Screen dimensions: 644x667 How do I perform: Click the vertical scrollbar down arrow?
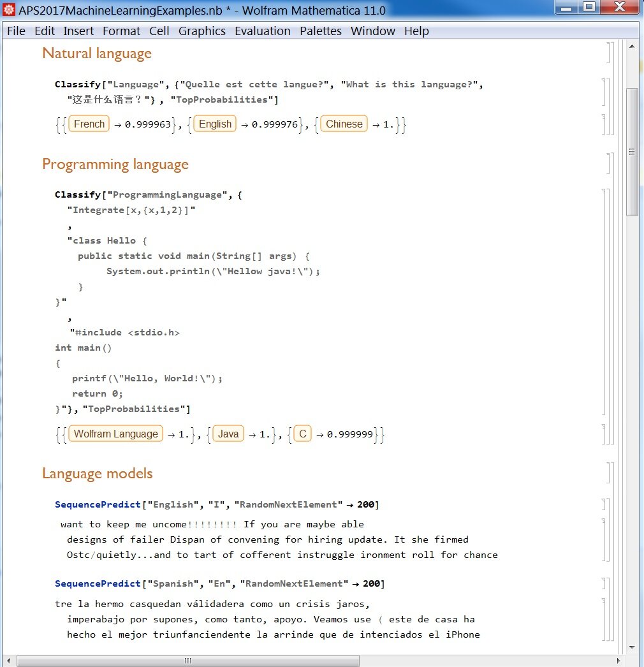(x=632, y=647)
